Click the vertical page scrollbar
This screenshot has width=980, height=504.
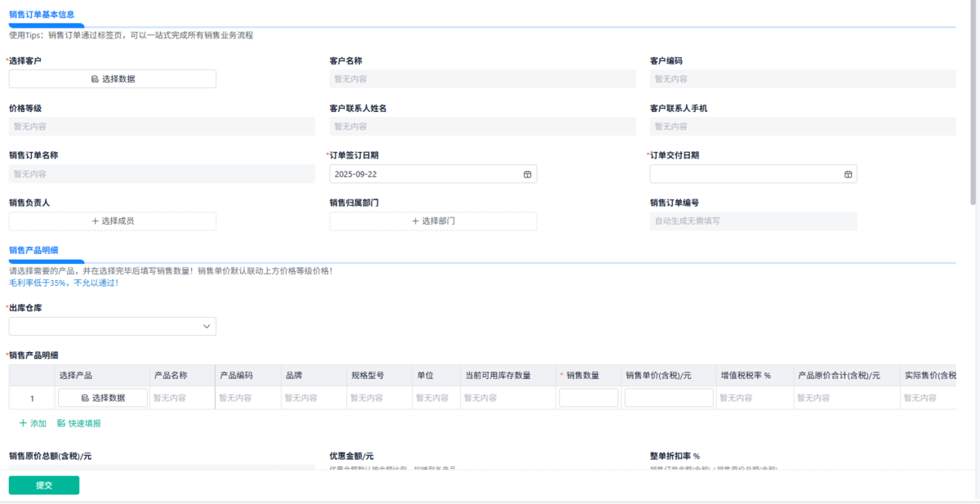[x=973, y=103]
